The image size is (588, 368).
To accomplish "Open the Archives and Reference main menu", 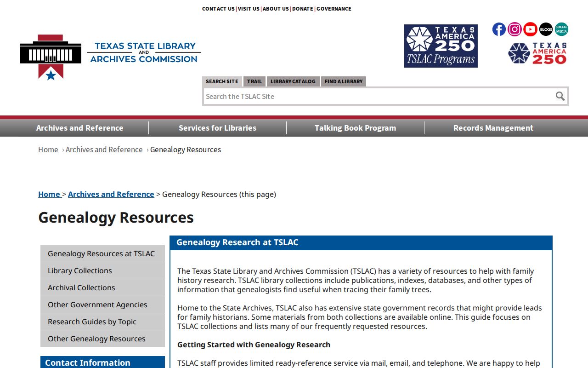I will (x=80, y=128).
